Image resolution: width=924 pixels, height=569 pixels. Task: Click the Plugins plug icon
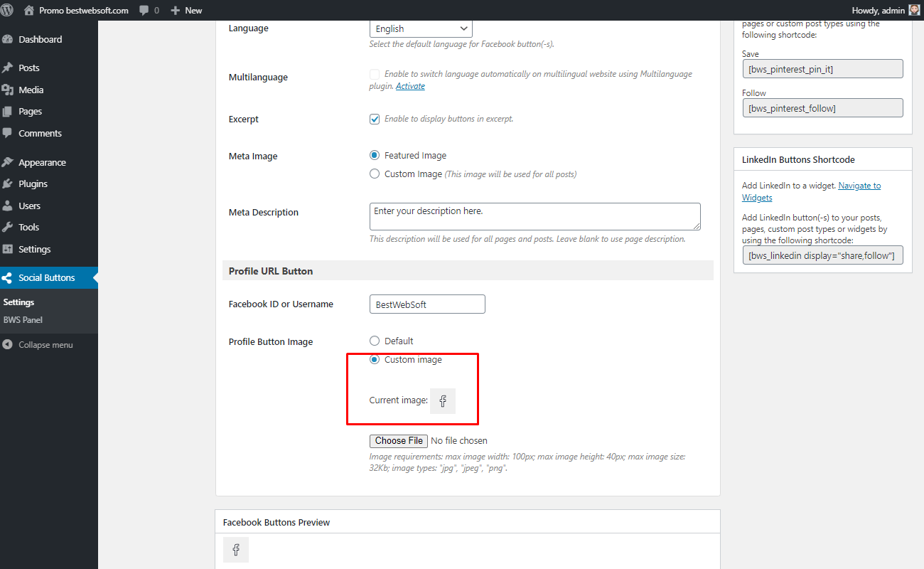click(8, 184)
